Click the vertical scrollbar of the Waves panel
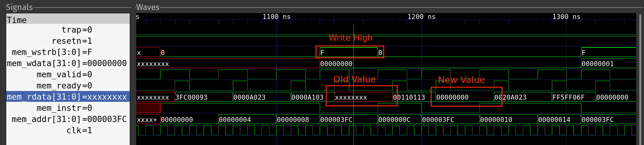This screenshot has height=145, width=644. click(x=640, y=79)
